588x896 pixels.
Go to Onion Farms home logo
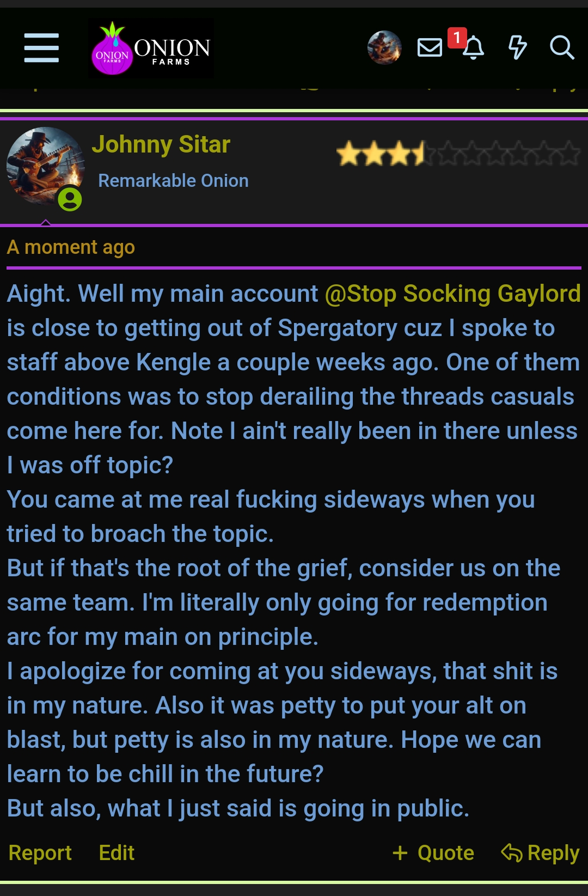[151, 48]
